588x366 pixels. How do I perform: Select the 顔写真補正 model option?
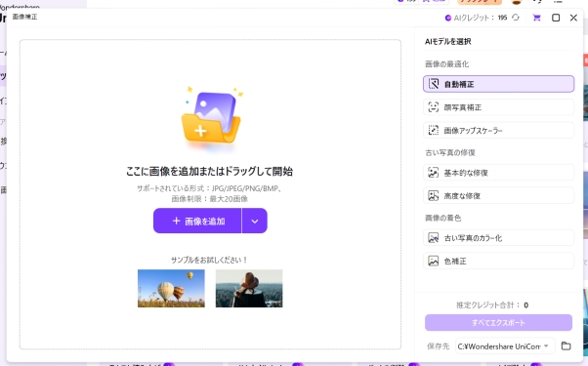pos(498,107)
